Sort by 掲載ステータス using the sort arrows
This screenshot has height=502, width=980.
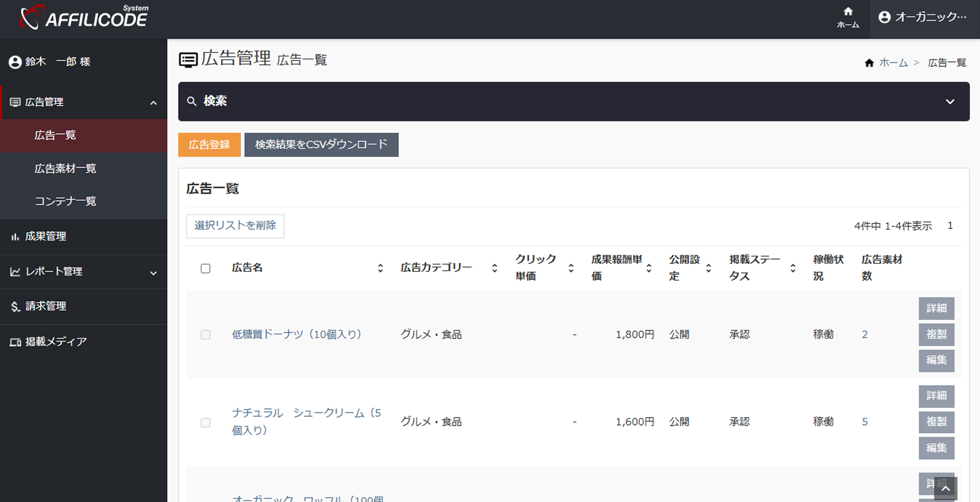click(793, 268)
